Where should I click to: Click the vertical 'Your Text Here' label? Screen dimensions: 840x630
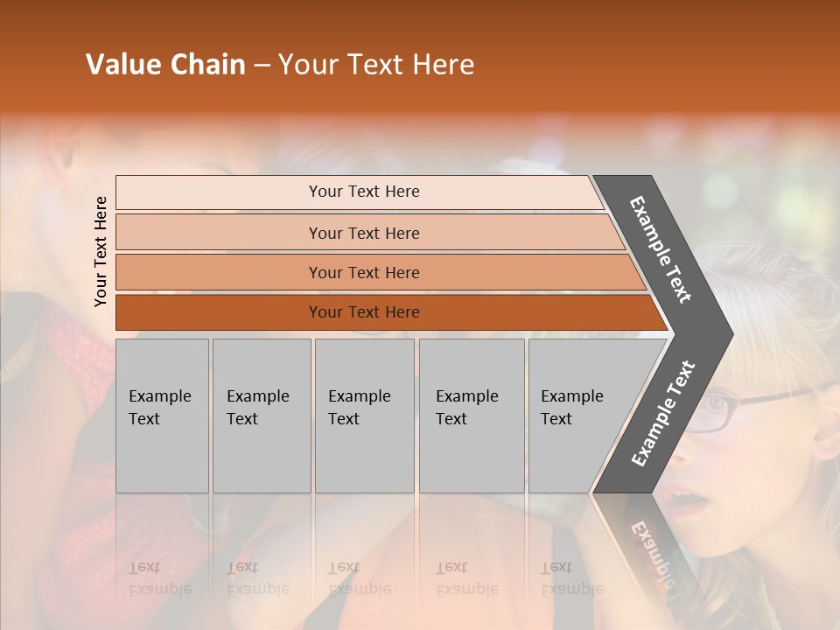(x=101, y=251)
